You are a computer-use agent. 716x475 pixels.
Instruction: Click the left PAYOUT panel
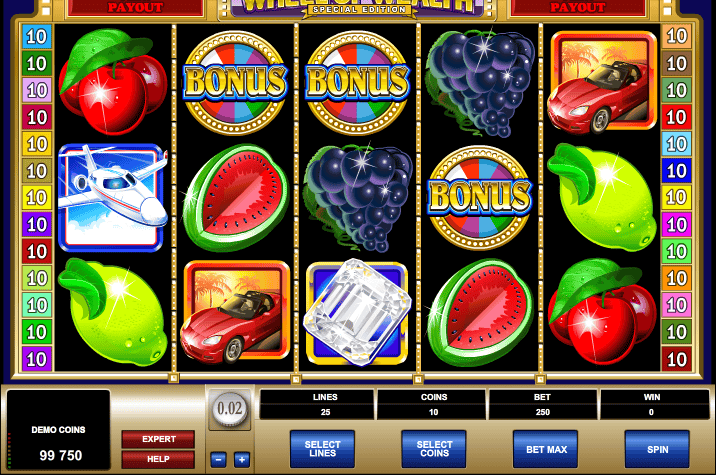(x=135, y=8)
